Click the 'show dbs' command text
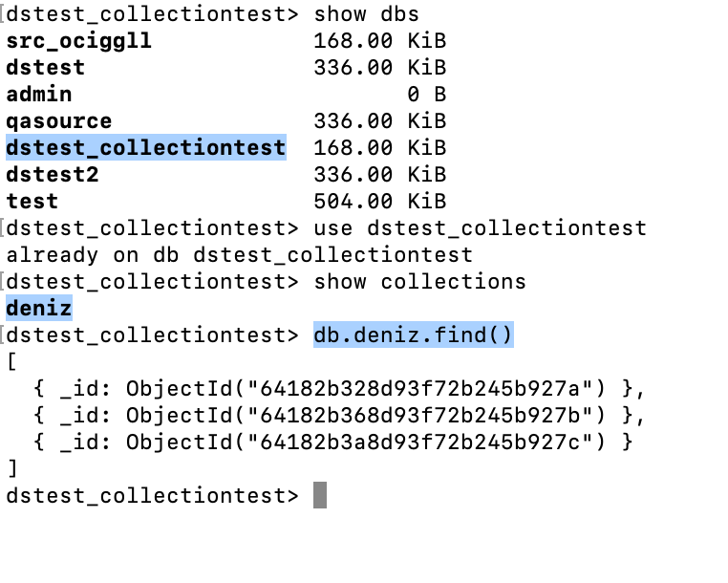This screenshot has height=583, width=728. point(366,14)
